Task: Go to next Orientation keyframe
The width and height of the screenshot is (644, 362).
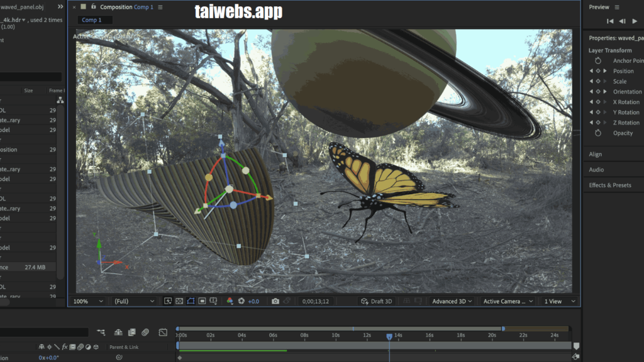Action: pyautogui.click(x=604, y=92)
